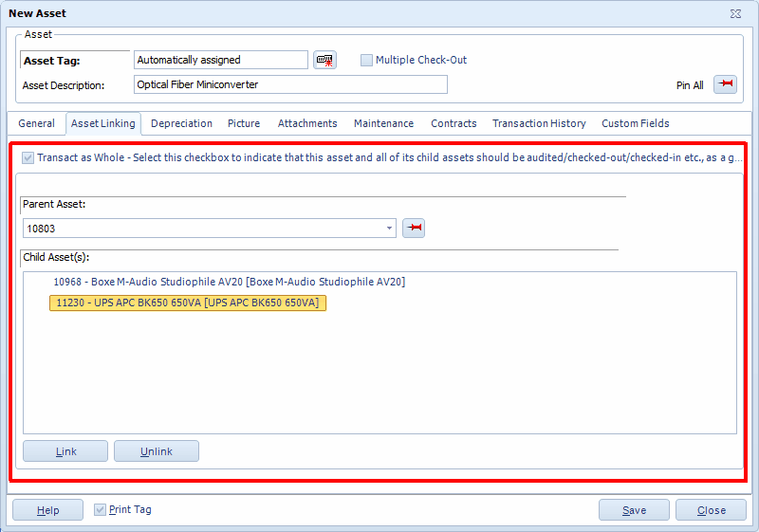The width and height of the screenshot is (759, 532).
Task: View the Transaction History tab
Action: pos(539,123)
